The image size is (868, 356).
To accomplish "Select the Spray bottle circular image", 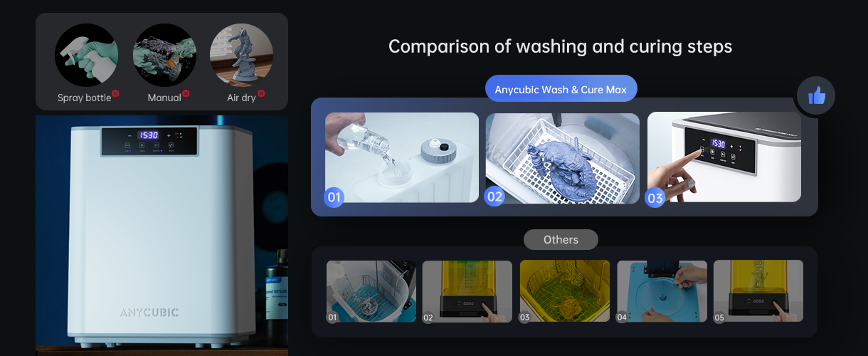I will [86, 56].
